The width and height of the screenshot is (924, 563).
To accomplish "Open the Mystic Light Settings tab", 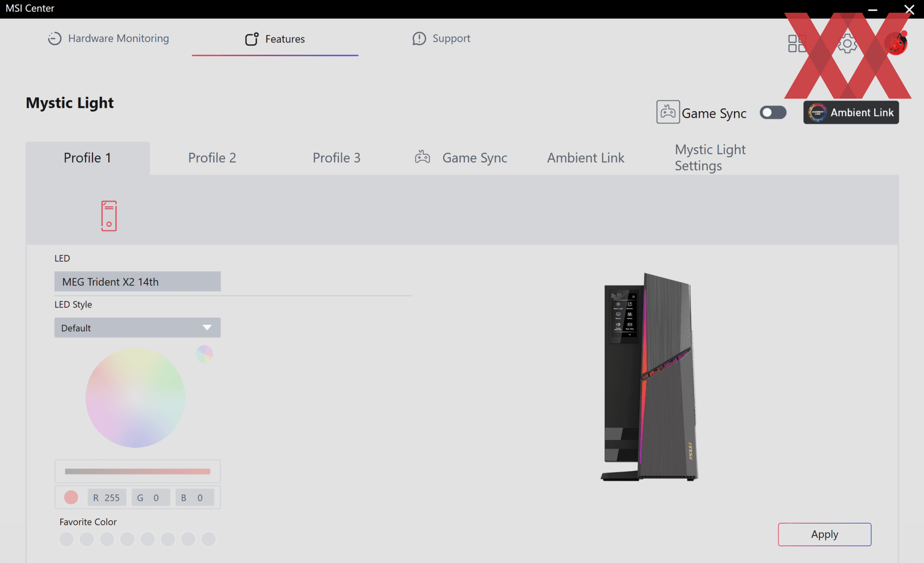I will point(710,158).
